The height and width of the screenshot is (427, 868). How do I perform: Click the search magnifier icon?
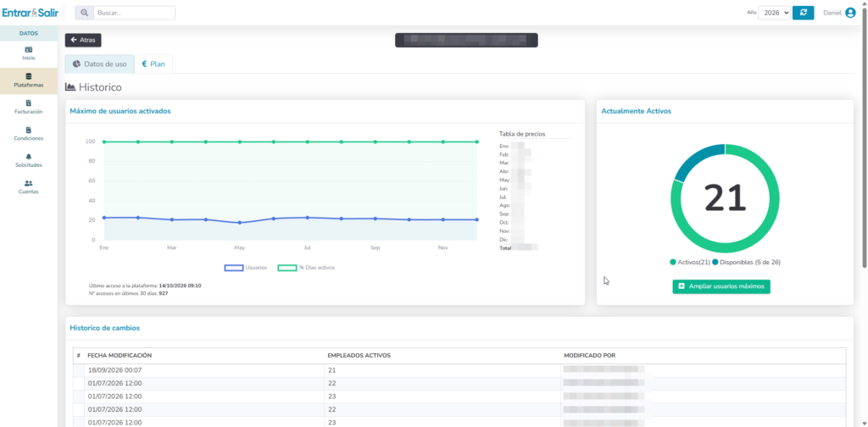pyautogui.click(x=84, y=13)
